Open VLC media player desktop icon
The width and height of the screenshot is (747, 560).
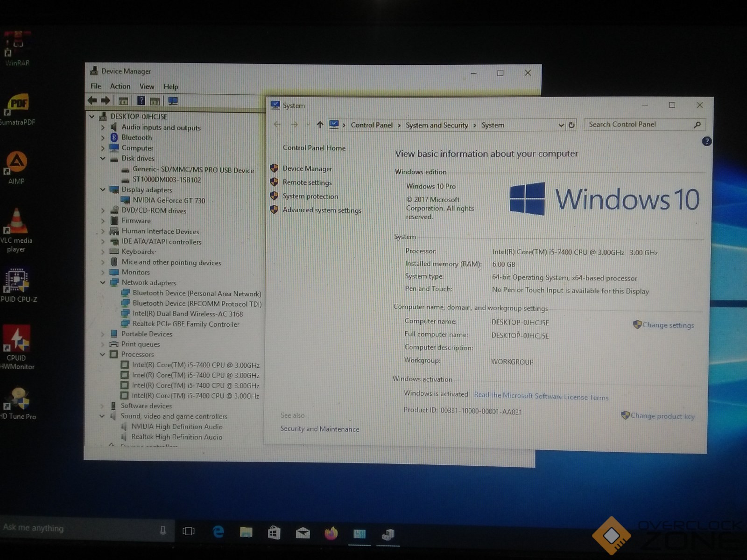click(x=16, y=230)
